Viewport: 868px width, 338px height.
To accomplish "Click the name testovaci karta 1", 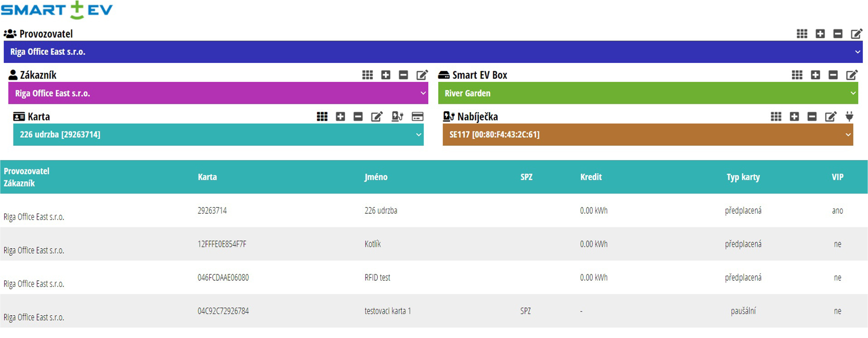I will 388,311.
